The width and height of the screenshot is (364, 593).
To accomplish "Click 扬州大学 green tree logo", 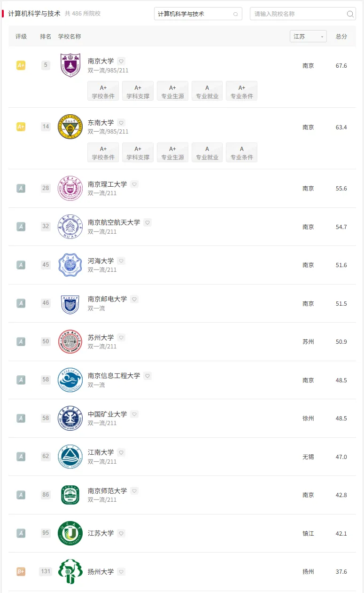I will point(70,571).
